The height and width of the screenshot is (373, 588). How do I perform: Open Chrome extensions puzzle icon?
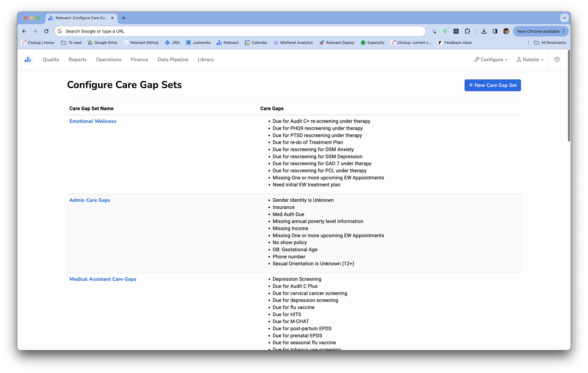[x=467, y=31]
